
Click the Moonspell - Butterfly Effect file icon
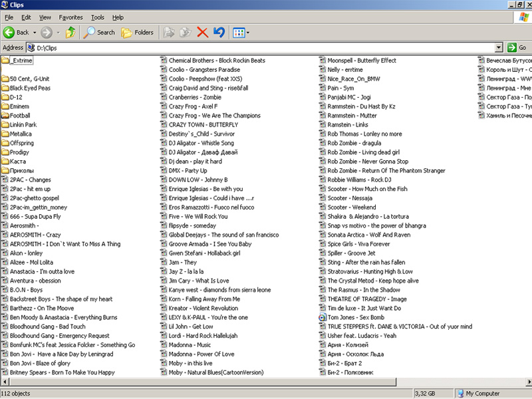pos(323,61)
